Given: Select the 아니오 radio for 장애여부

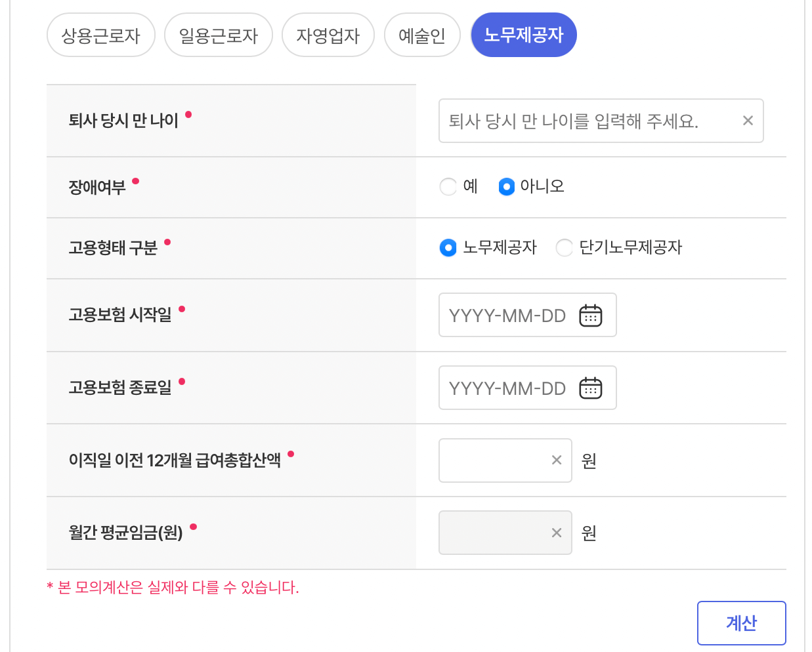Looking at the screenshot, I should tap(506, 186).
